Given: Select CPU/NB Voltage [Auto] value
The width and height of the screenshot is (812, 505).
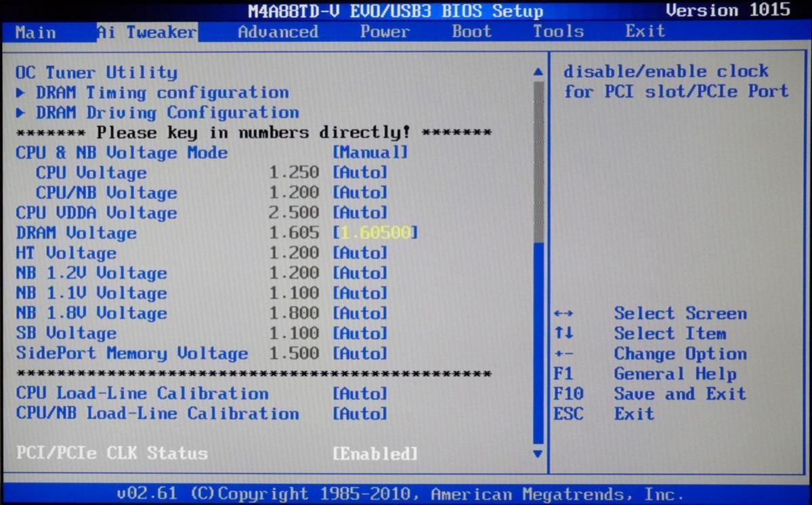Looking at the screenshot, I should tap(360, 192).
